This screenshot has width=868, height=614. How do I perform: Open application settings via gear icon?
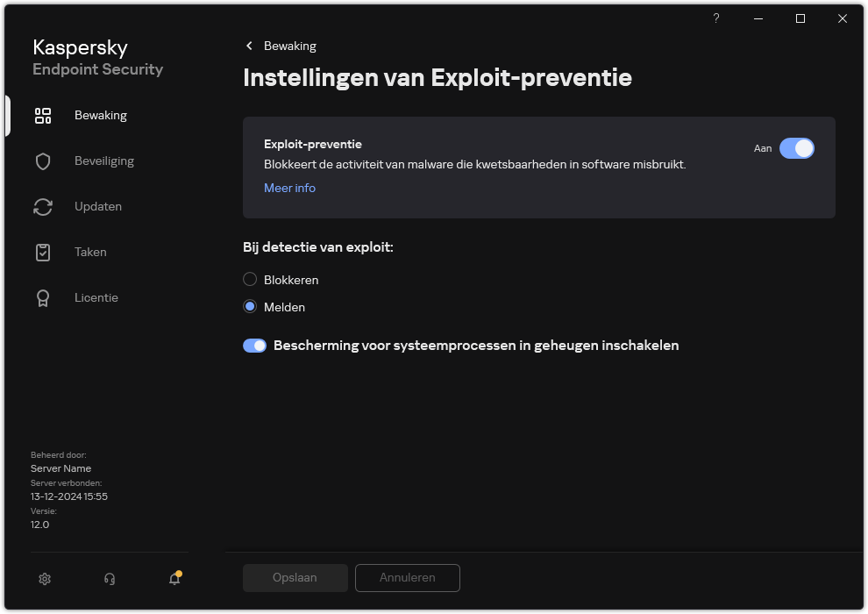click(x=44, y=579)
